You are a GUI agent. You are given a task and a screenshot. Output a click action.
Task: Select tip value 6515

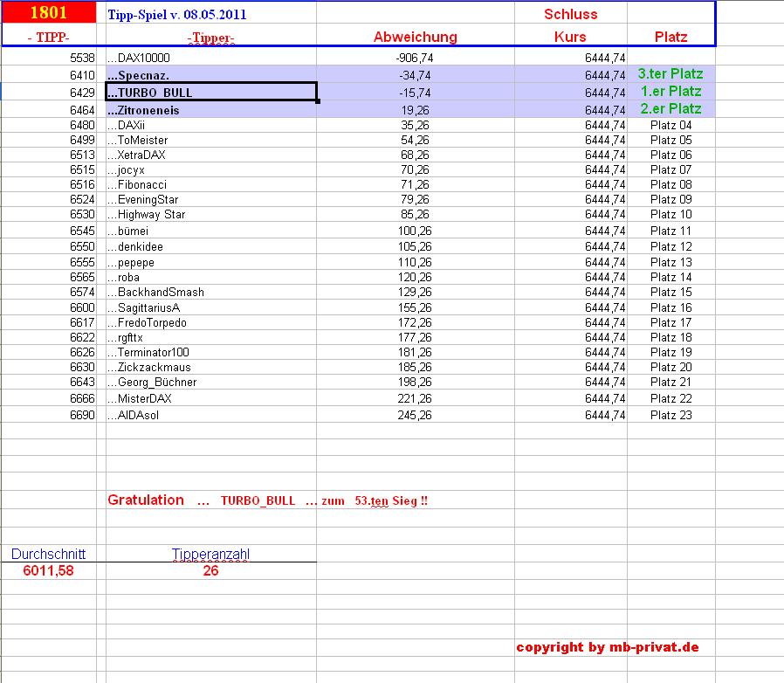[82, 170]
